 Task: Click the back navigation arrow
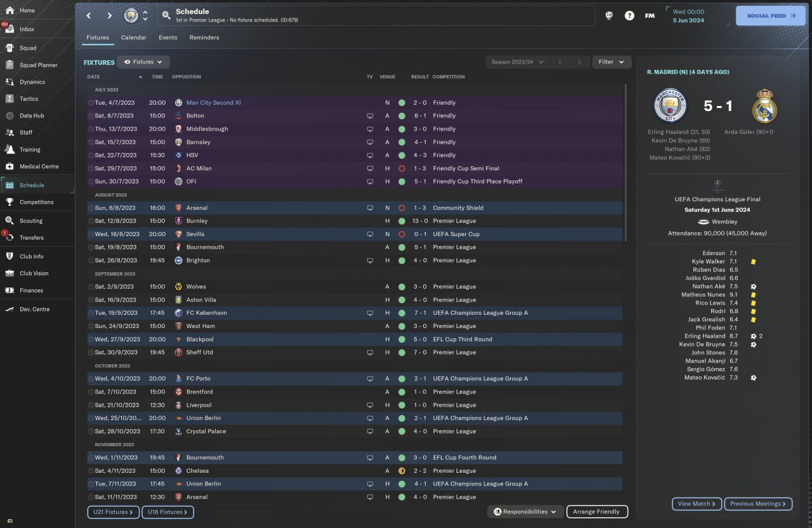(x=89, y=16)
